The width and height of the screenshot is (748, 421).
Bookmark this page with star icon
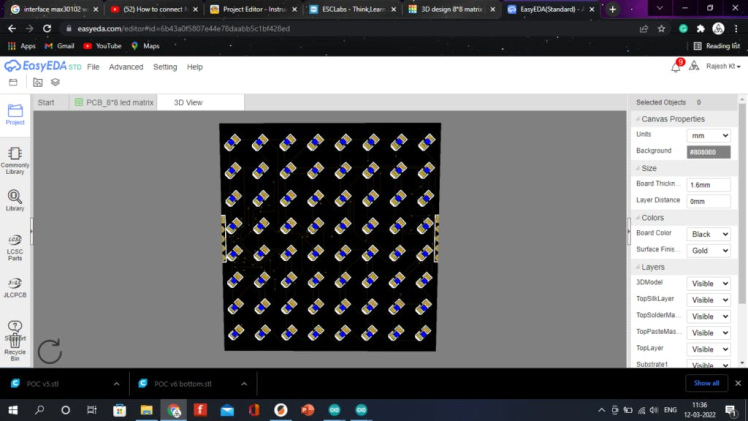point(661,29)
